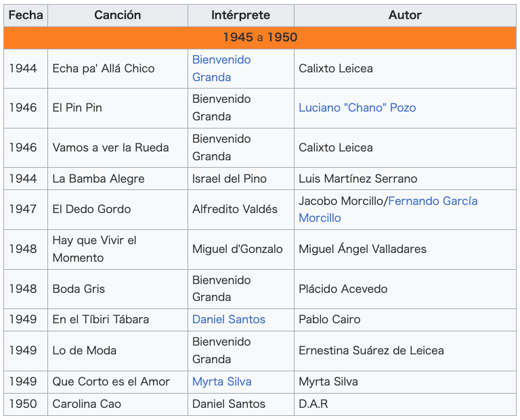This screenshot has width=520, height=420.
Task: Click the Autor column header
Action: [x=405, y=16]
